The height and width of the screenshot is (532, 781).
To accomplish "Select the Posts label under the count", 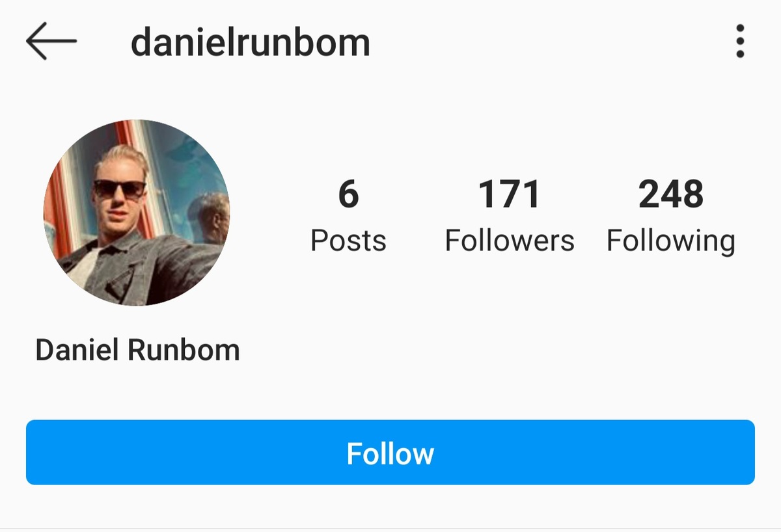I will [348, 241].
